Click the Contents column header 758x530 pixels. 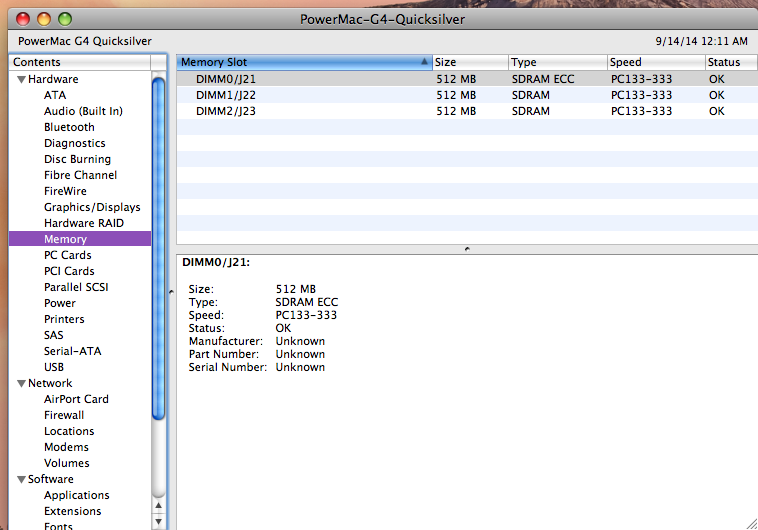(x=80, y=62)
